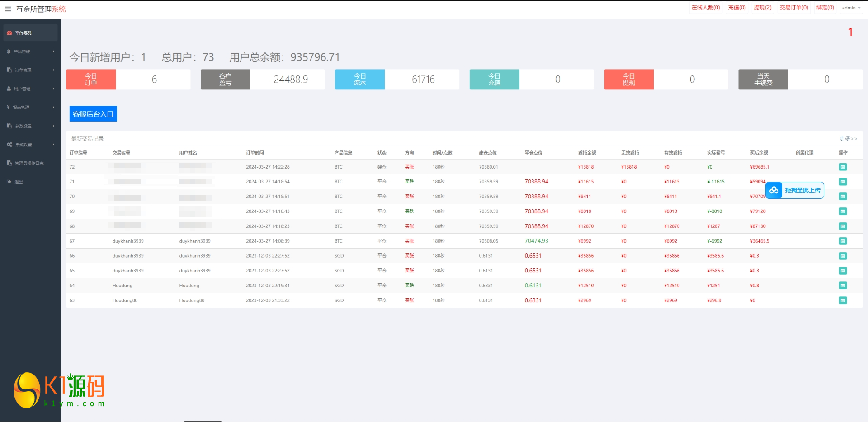The width and height of the screenshot is (868, 422).
Task: Click the 退出 logout icon
Action: pyautogui.click(x=9, y=182)
